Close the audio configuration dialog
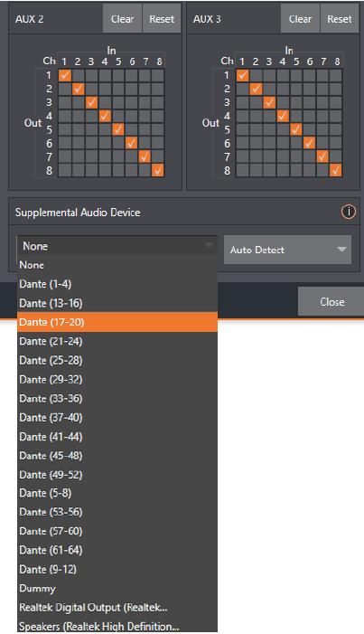The height and width of the screenshot is (634, 364). click(x=331, y=302)
